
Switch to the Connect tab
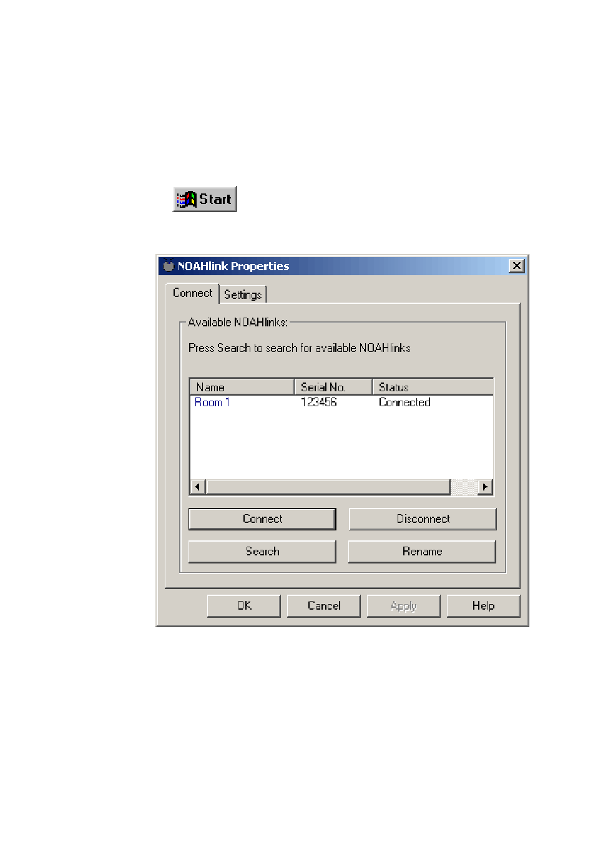point(192,293)
